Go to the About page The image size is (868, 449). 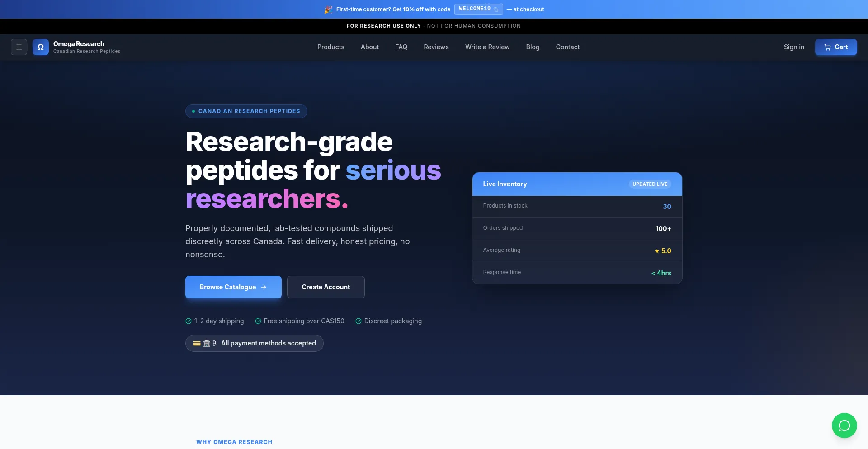pos(370,47)
